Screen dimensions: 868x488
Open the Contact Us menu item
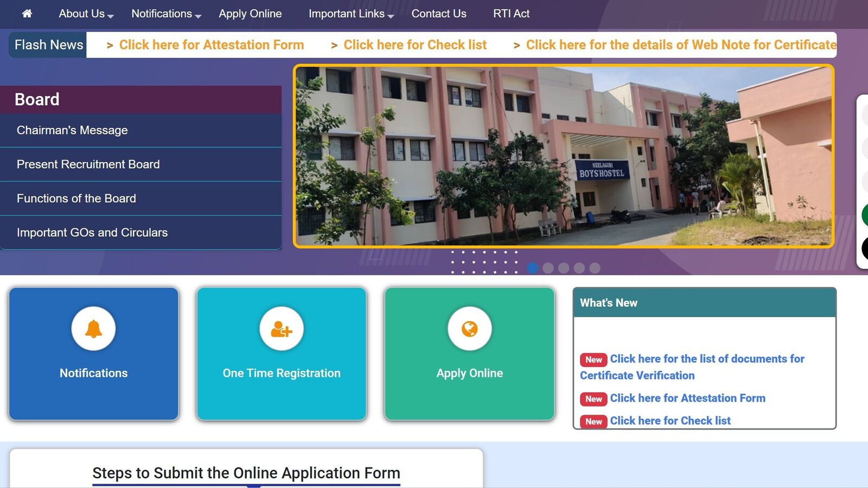[438, 14]
